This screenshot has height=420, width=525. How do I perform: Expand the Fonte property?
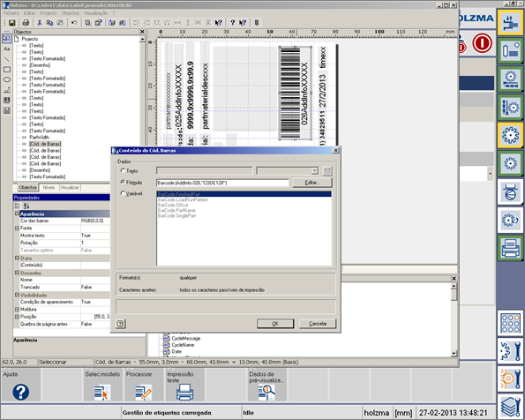point(17,228)
